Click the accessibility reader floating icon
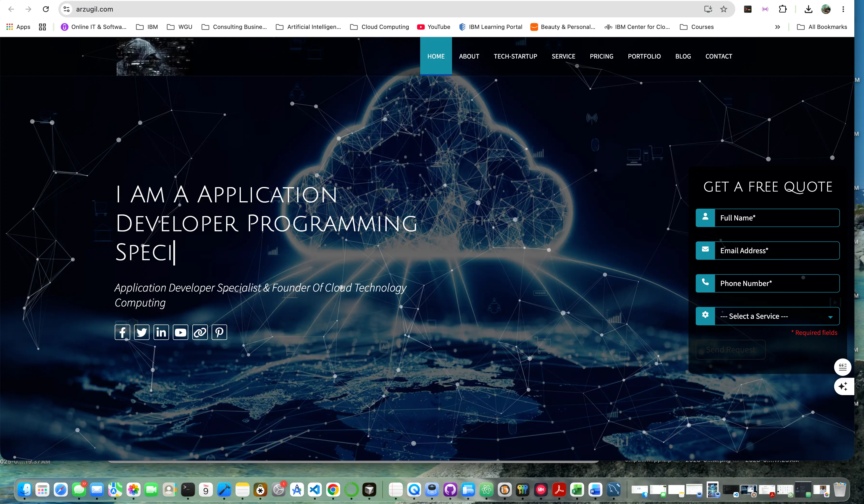Screen dimensions: 864x504 [x=843, y=367]
